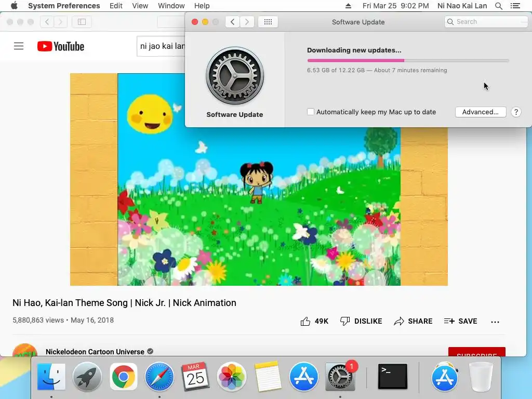This screenshot has height=399, width=532.
Task: Open Calendar from the Dock
Action: 195,377
